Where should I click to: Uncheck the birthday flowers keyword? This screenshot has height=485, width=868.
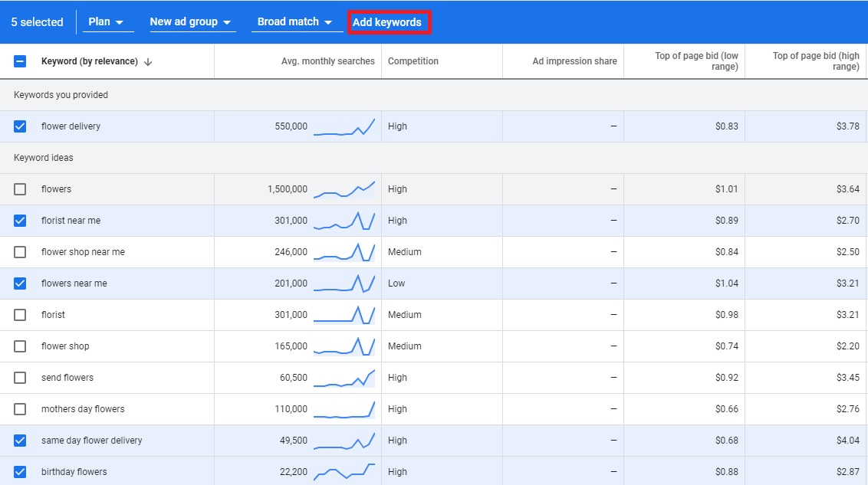(20, 471)
